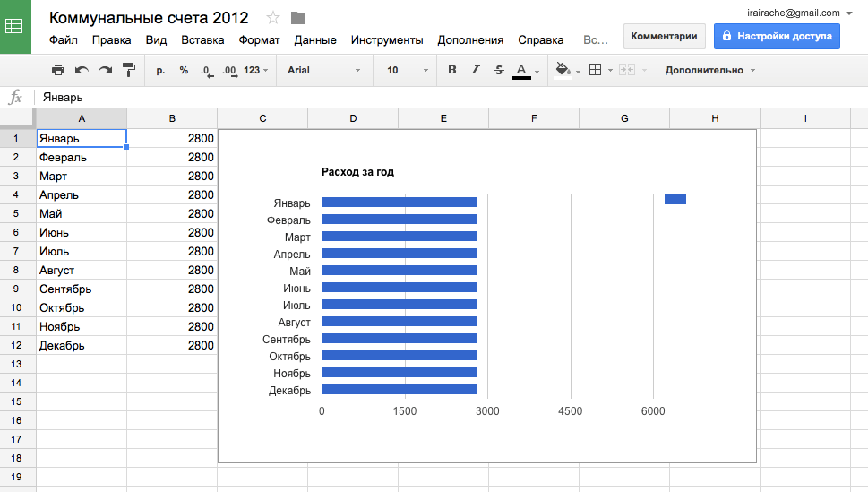Undo the last action
The image size is (868, 492).
click(x=82, y=70)
